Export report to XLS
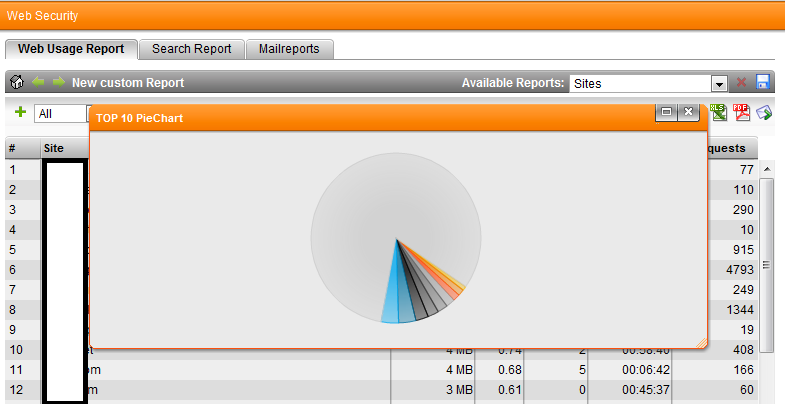This screenshot has width=785, height=404. 718,113
